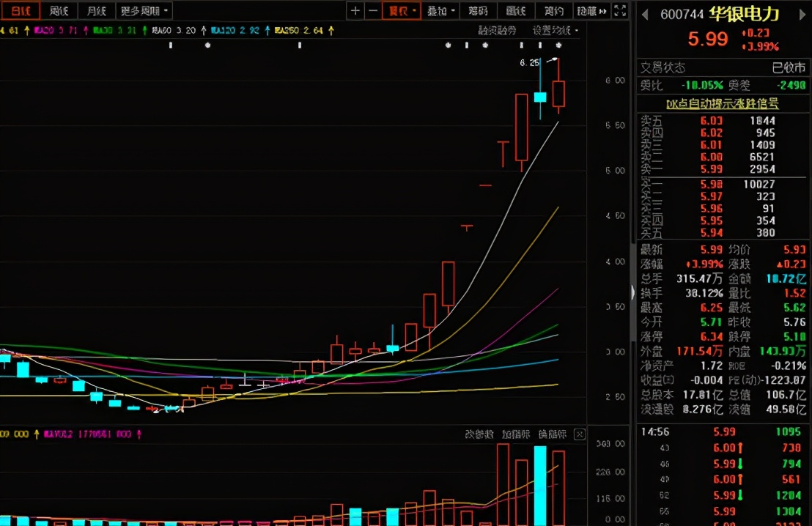
Task: Click the panel splitter collapse handle
Action: pyautogui.click(x=633, y=292)
